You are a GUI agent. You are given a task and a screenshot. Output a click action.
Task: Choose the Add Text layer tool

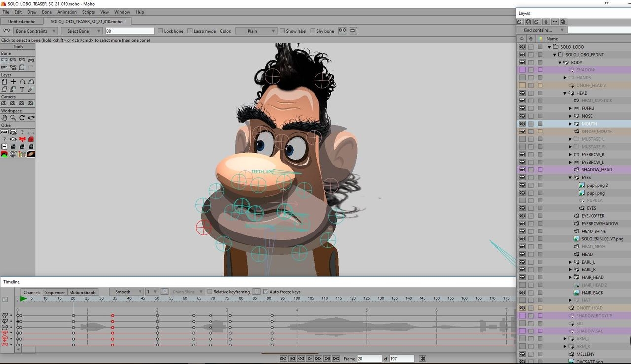pos(22,89)
